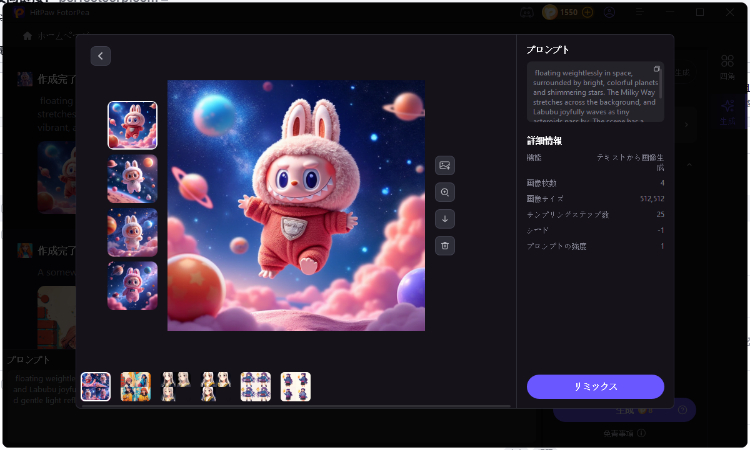This screenshot has height=450, width=750.
Task: Select the third variation thumbnail on the left
Action: (132, 232)
